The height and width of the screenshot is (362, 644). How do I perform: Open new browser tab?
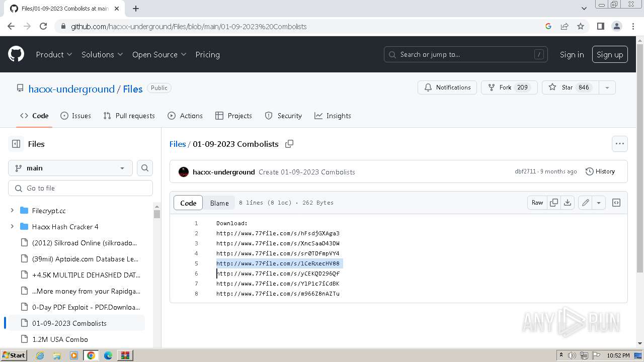(136, 8)
